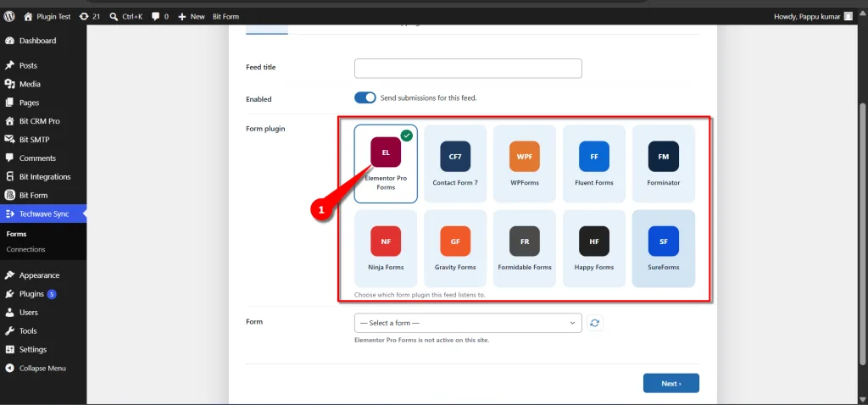Select the Ninja Forms NF icon
Viewport: 868px width, 405px height.
point(386,241)
